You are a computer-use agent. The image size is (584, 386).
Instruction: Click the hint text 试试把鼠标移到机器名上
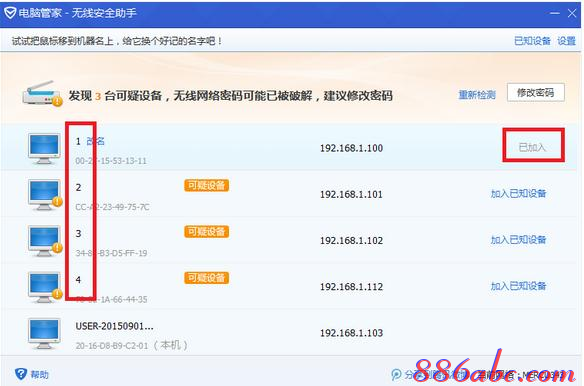coord(117,41)
